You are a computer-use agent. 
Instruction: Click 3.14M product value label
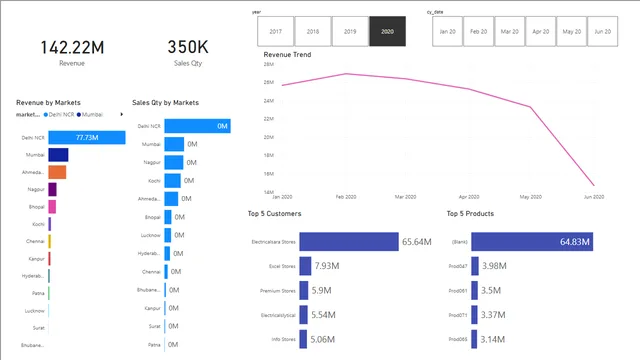pos(493,339)
